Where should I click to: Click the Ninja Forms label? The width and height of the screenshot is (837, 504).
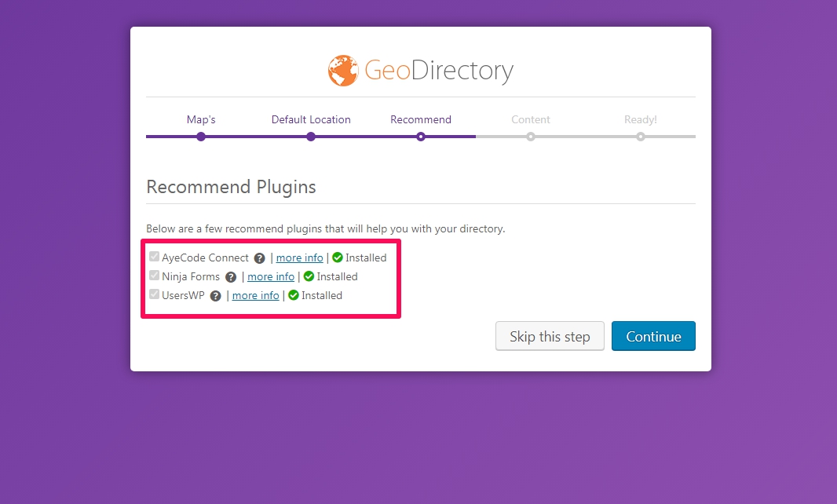point(191,276)
